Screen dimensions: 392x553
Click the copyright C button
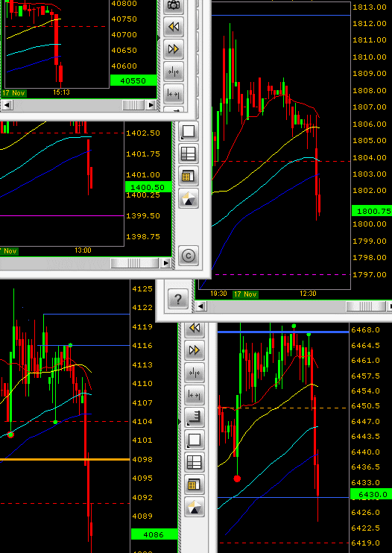(x=189, y=256)
